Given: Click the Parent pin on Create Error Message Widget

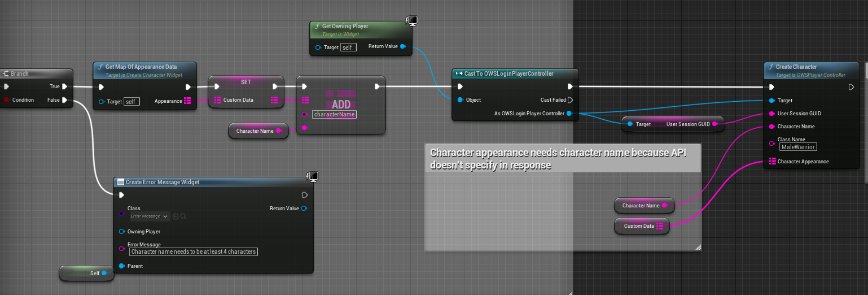Looking at the screenshot, I should coord(121,266).
